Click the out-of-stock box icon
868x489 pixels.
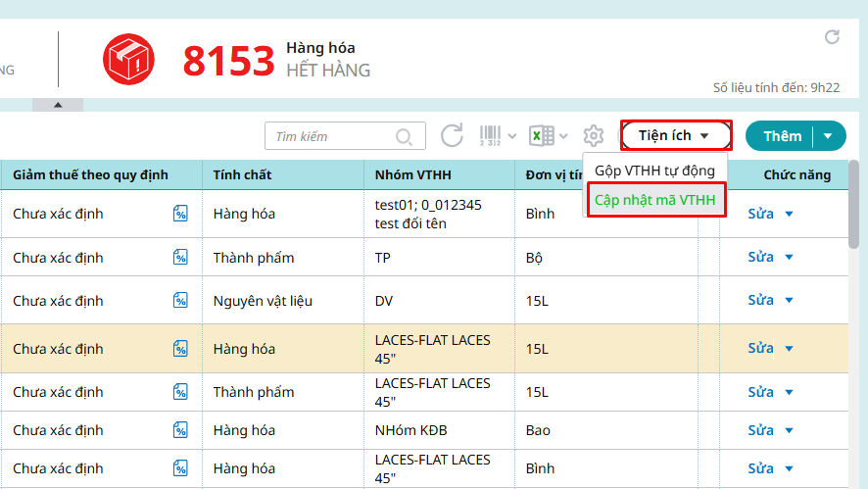coord(128,60)
